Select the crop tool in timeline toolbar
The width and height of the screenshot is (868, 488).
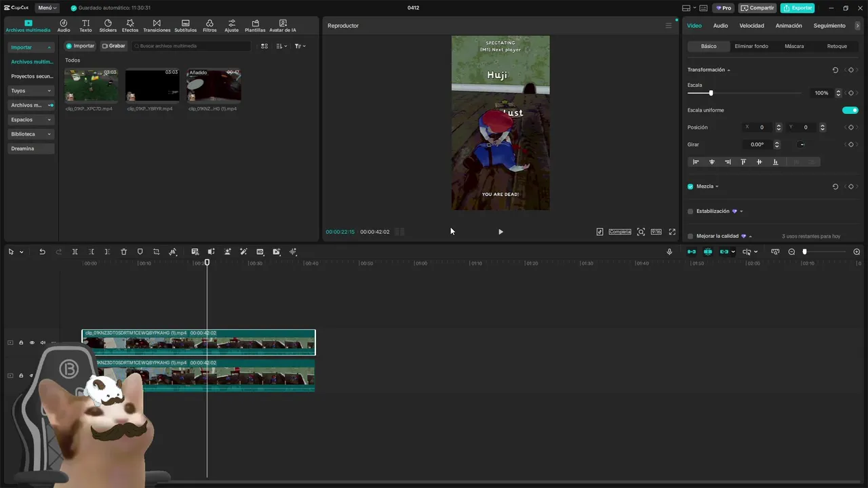coord(156,251)
